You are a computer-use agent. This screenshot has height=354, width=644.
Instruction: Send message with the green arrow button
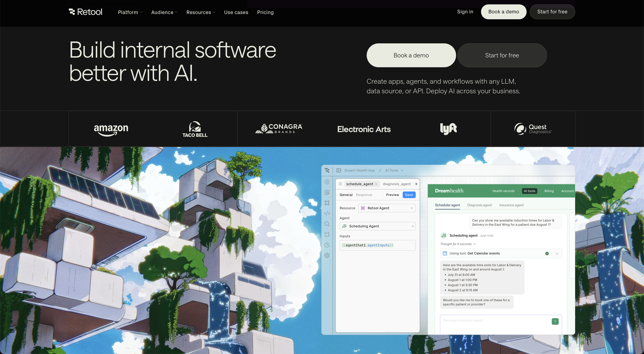coord(555,322)
